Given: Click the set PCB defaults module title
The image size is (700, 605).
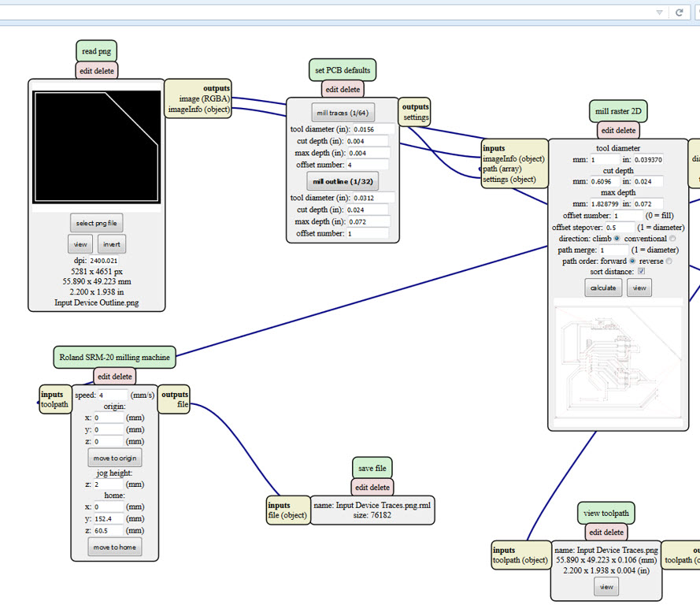Looking at the screenshot, I should tap(343, 70).
